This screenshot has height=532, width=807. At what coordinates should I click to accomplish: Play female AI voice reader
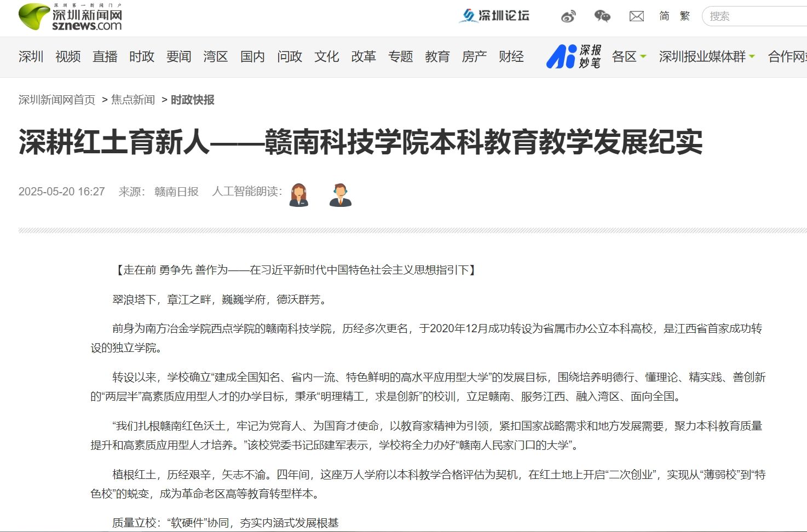(299, 194)
